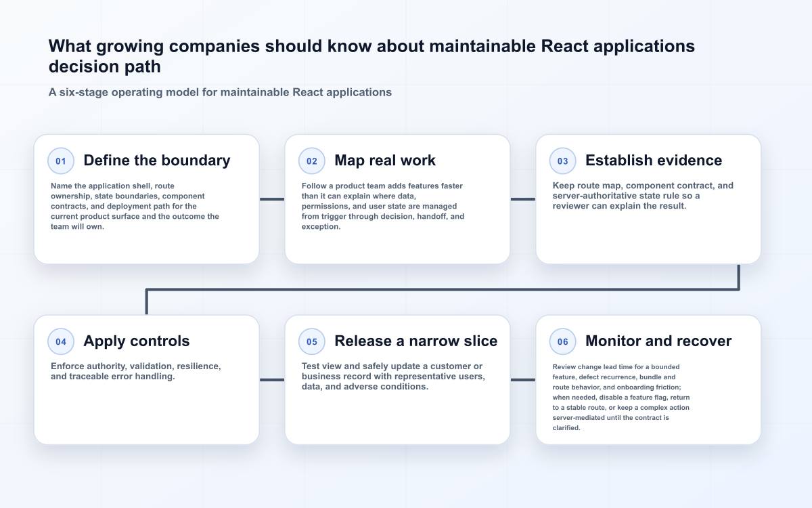The width and height of the screenshot is (812, 508).
Task: Click the paragraph starting 'Review change lead time'
Action: tap(621, 397)
